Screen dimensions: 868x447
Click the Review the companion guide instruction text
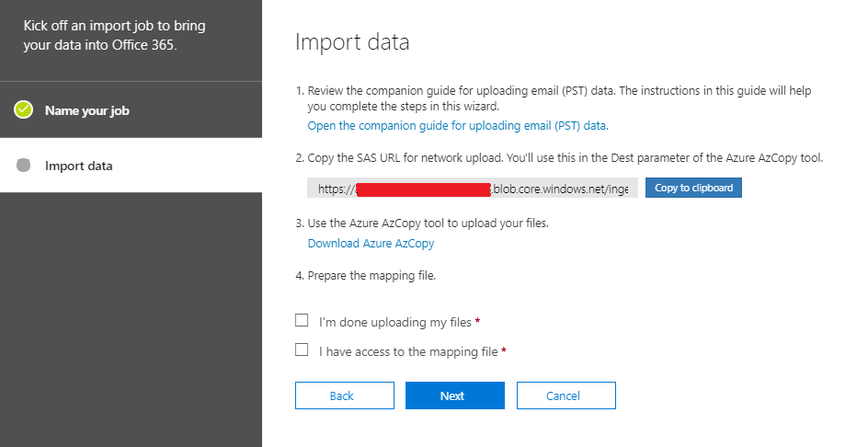(561, 91)
